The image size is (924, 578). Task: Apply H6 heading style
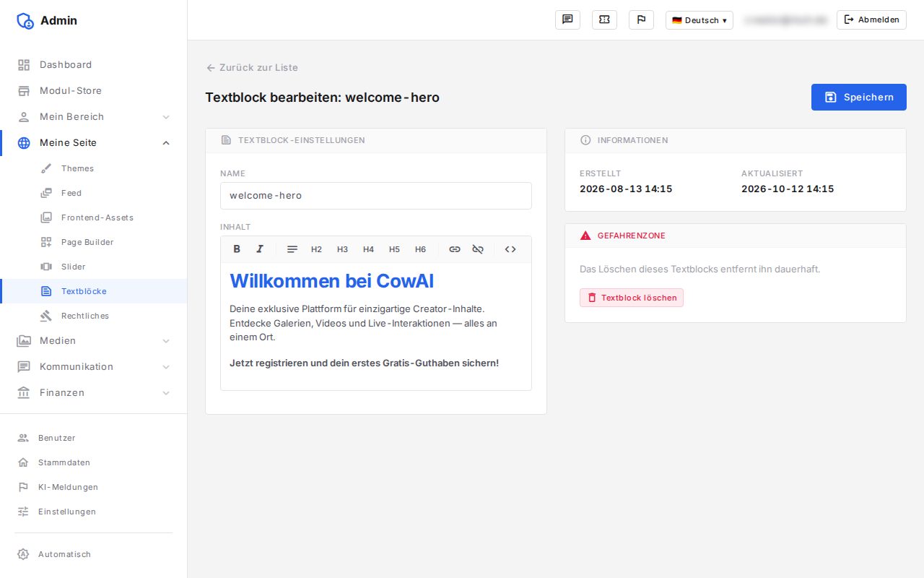(x=420, y=249)
